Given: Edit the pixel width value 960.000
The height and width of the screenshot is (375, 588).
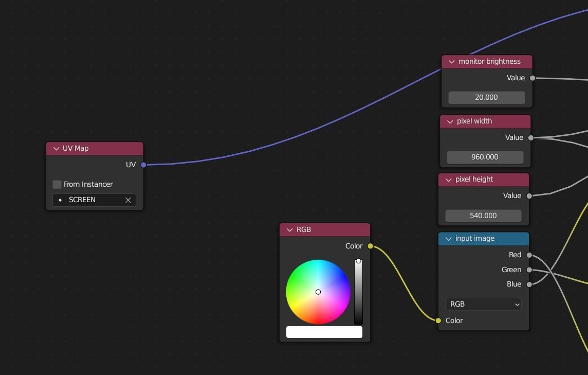Looking at the screenshot, I should click(485, 157).
